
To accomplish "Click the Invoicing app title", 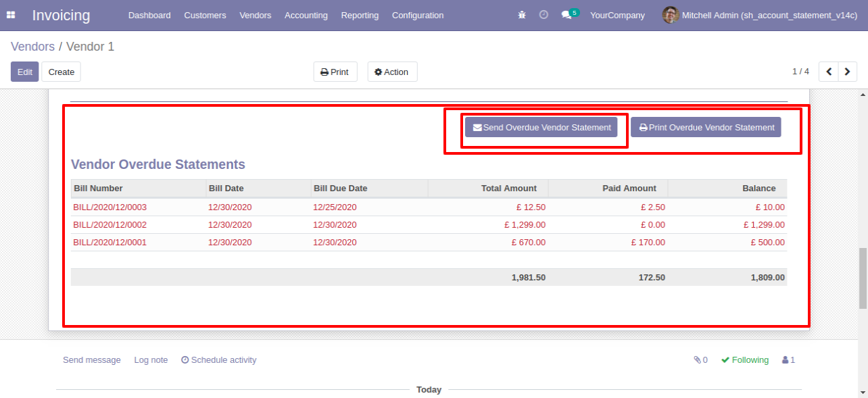I will 61,15.
